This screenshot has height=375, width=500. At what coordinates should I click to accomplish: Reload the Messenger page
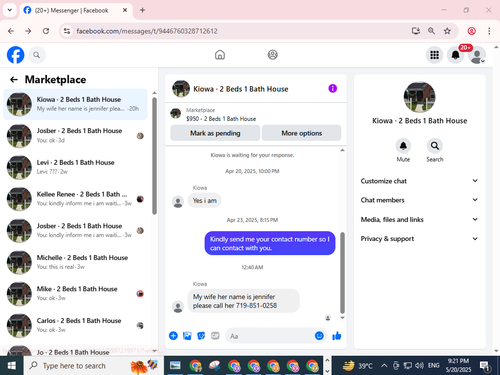tap(46, 31)
